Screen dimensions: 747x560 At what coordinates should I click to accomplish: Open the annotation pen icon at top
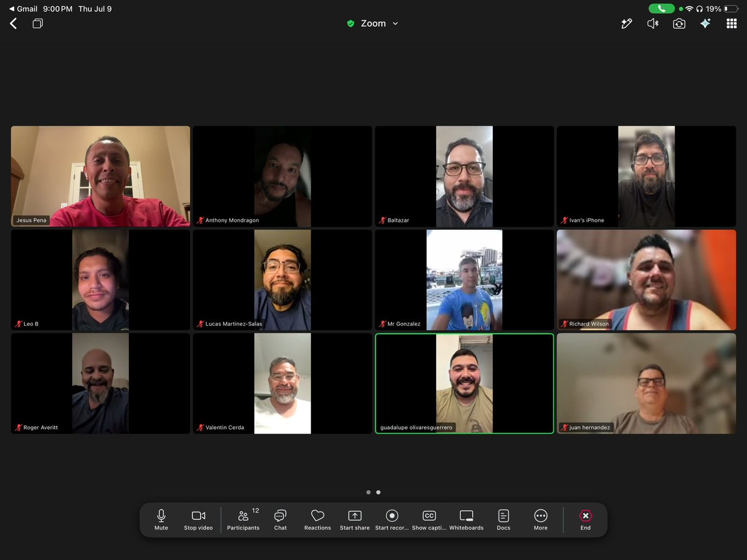[627, 23]
